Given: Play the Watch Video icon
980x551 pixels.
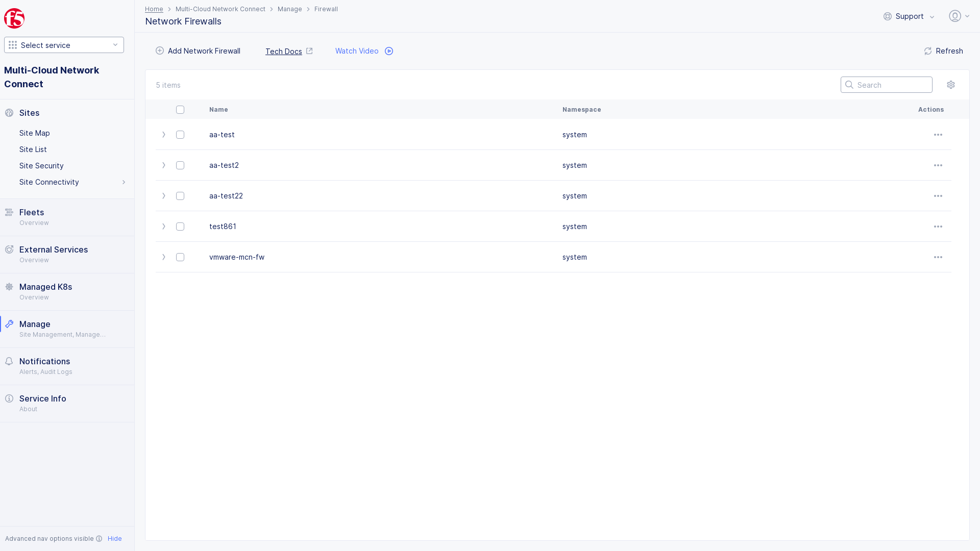Looking at the screenshot, I should tap(389, 51).
